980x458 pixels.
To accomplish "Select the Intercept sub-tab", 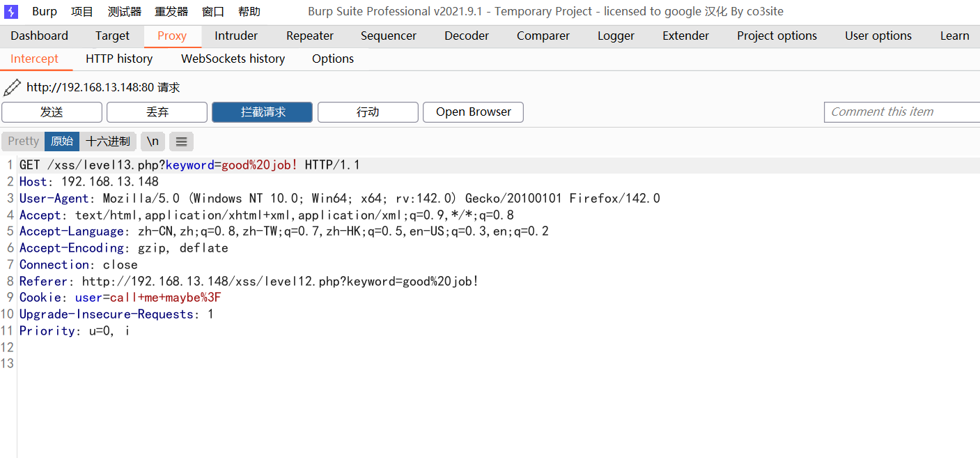I will (x=35, y=59).
